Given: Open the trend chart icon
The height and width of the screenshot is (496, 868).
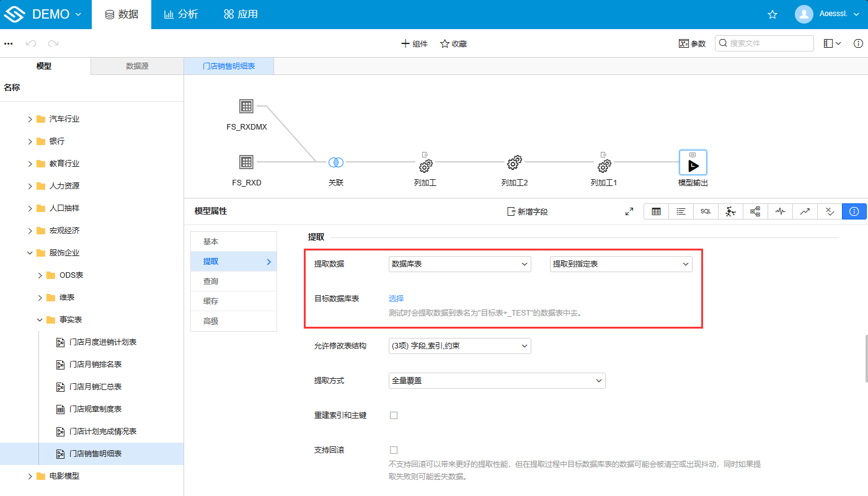Looking at the screenshot, I should tap(805, 211).
